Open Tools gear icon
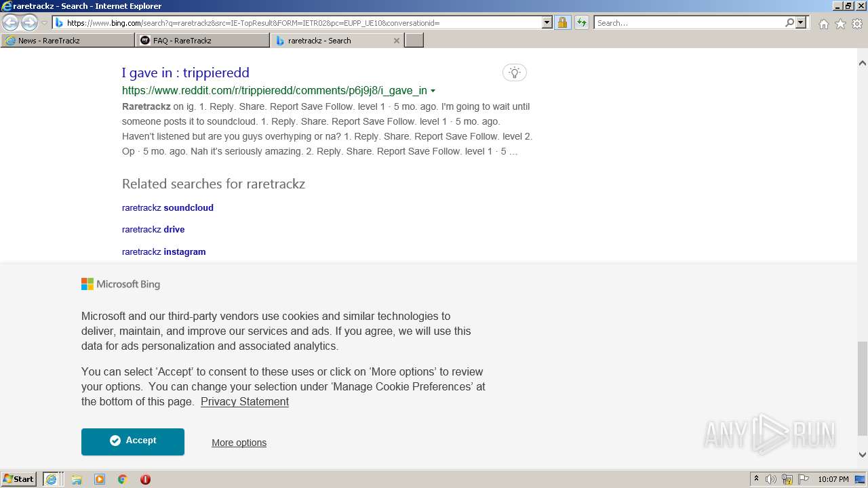This screenshot has width=868, height=488. (x=857, y=24)
